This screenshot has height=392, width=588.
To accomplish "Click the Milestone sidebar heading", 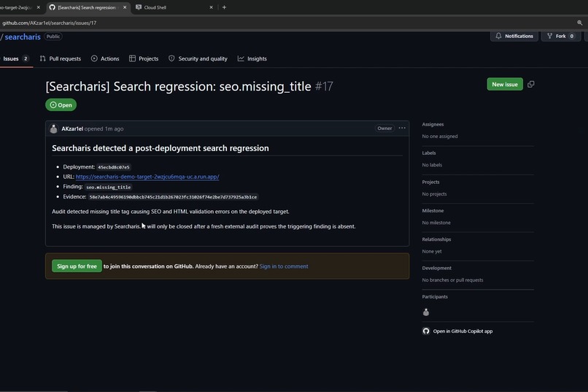I will tap(433, 211).
